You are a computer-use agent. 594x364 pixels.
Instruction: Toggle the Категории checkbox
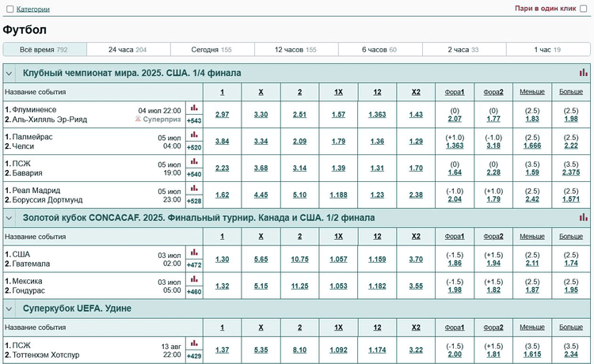pos(9,9)
